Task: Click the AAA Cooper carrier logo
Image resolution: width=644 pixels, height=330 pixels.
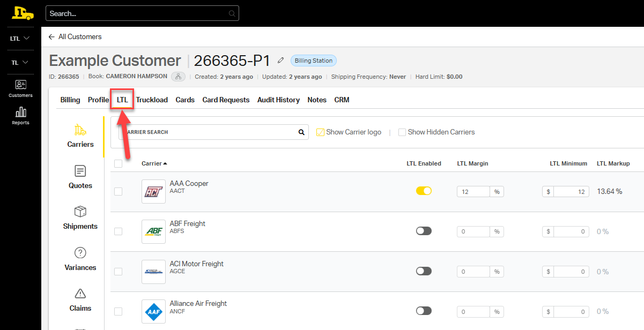Action: click(154, 191)
